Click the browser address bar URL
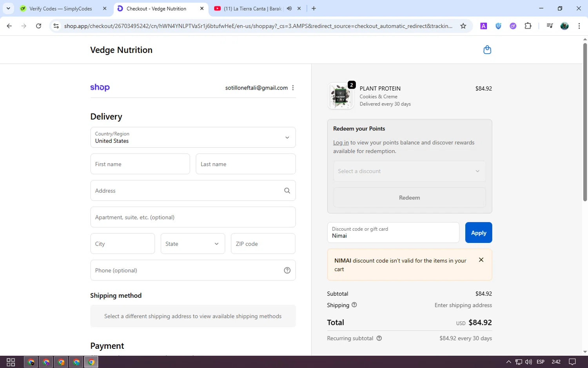The image size is (588, 368). (x=258, y=26)
